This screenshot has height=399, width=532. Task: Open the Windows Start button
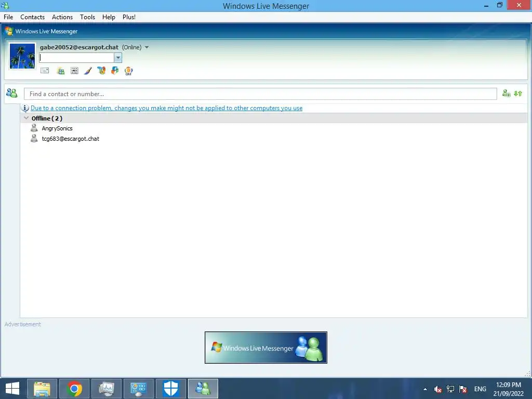coord(12,389)
